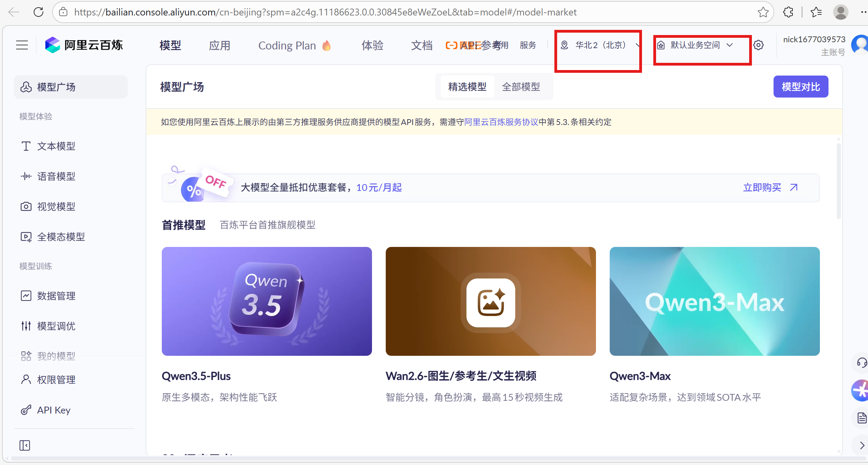The image size is (868, 465).
Task: Open API Key page in sidebar
Action: point(54,410)
